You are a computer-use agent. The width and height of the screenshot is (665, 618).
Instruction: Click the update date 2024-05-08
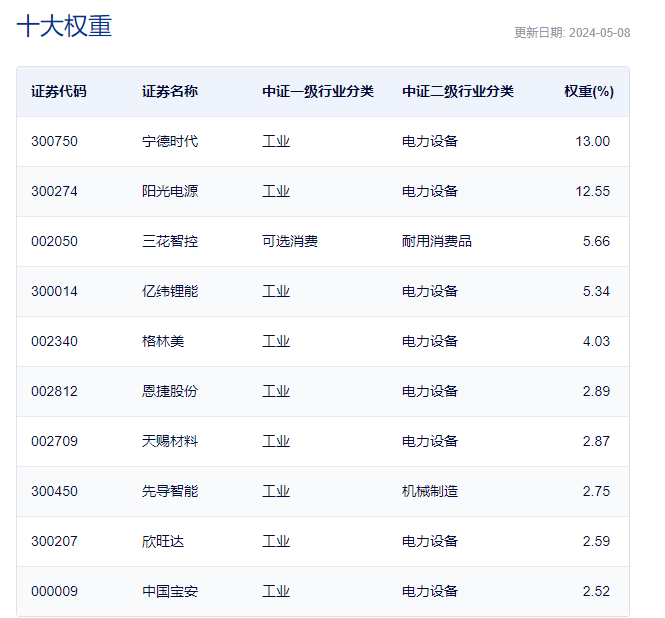point(599,33)
